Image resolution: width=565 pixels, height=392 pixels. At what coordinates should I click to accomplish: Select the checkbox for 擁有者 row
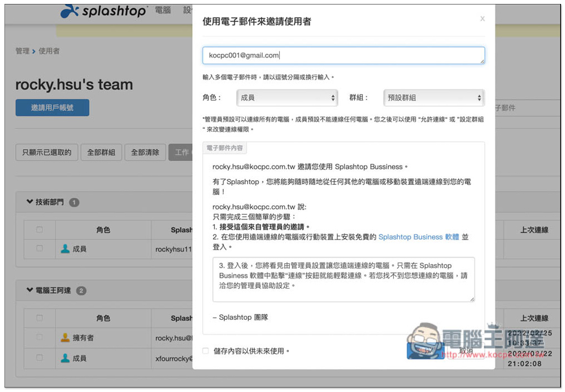39,338
